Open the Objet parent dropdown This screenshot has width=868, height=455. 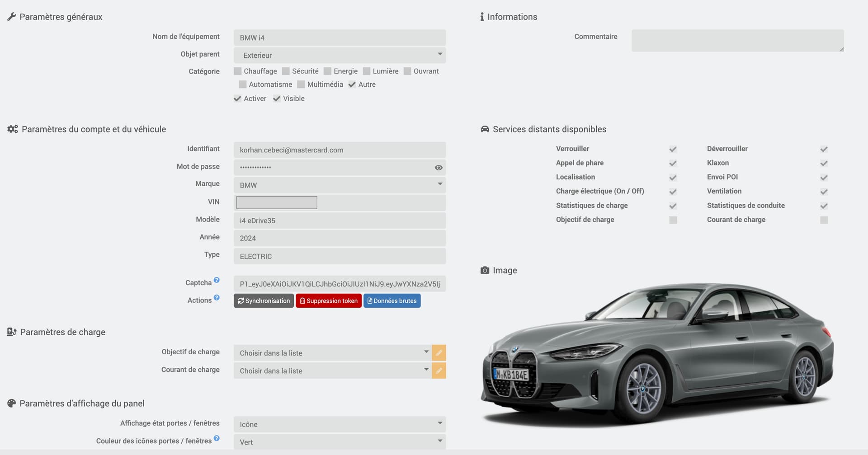tap(340, 55)
